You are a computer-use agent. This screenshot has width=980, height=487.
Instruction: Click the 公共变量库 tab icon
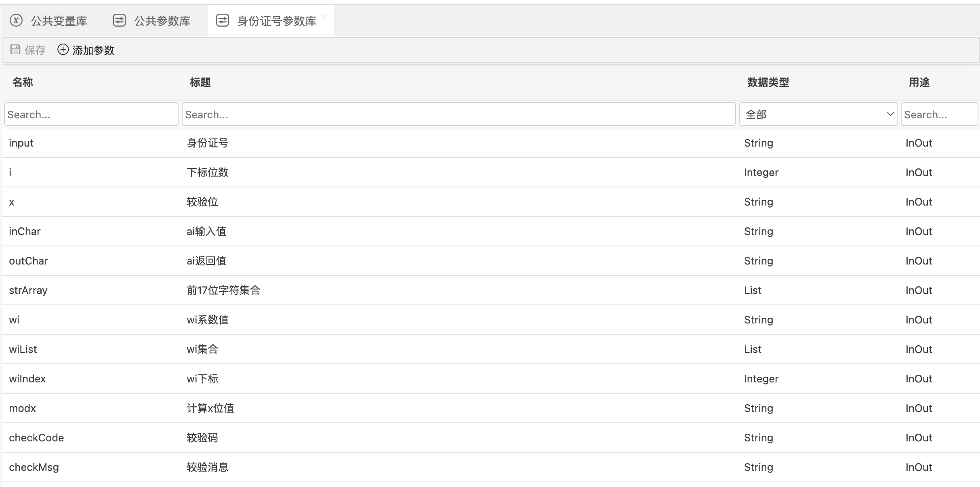pos(16,20)
